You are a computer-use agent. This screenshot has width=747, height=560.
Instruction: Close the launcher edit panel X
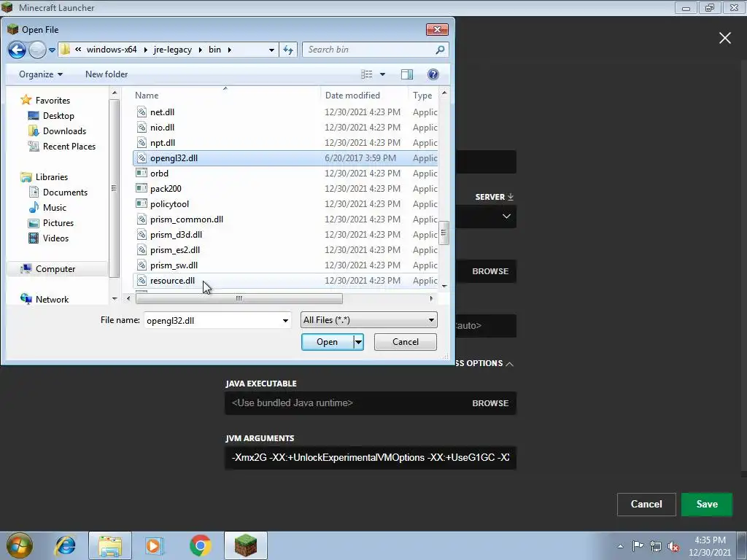point(725,38)
